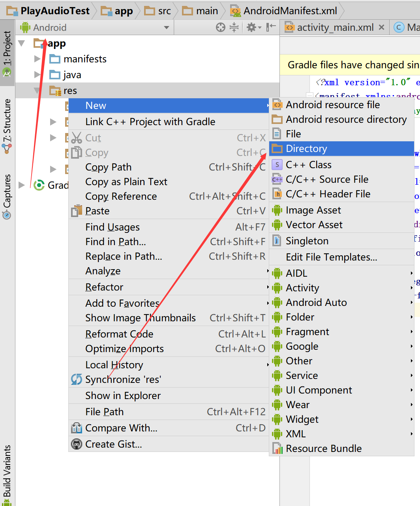Select the Singleton option

[307, 241]
